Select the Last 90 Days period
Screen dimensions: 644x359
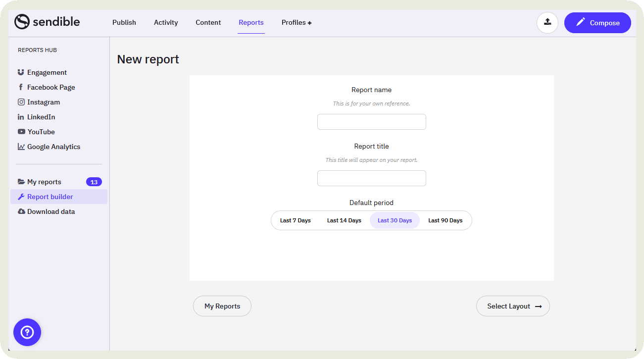445,220
